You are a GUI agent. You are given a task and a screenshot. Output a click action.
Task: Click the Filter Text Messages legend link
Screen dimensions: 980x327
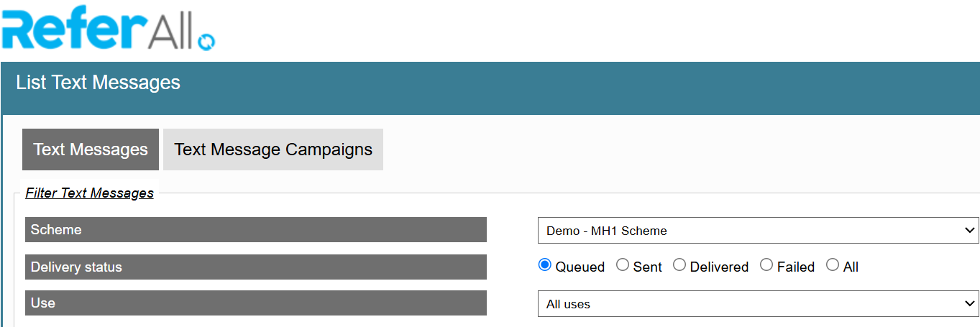[x=89, y=193]
